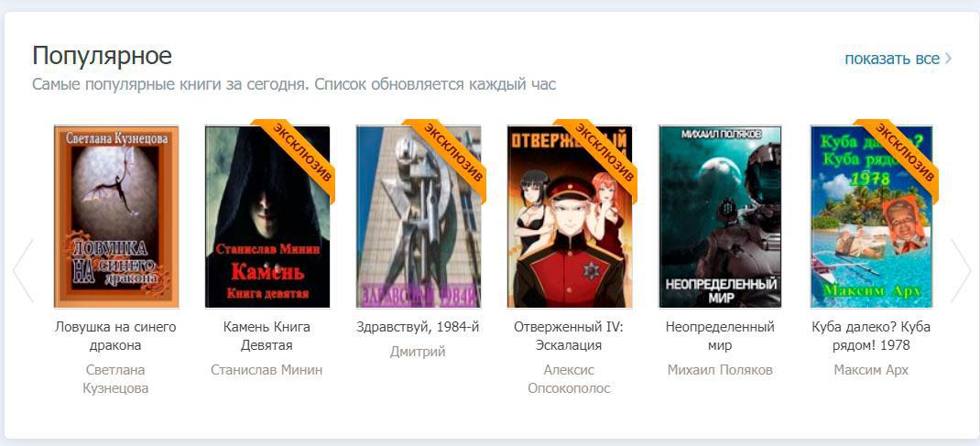Image resolution: width=980 pixels, height=446 pixels.
Task: Click author name 'Станислав Минин'
Action: pyautogui.click(x=267, y=370)
